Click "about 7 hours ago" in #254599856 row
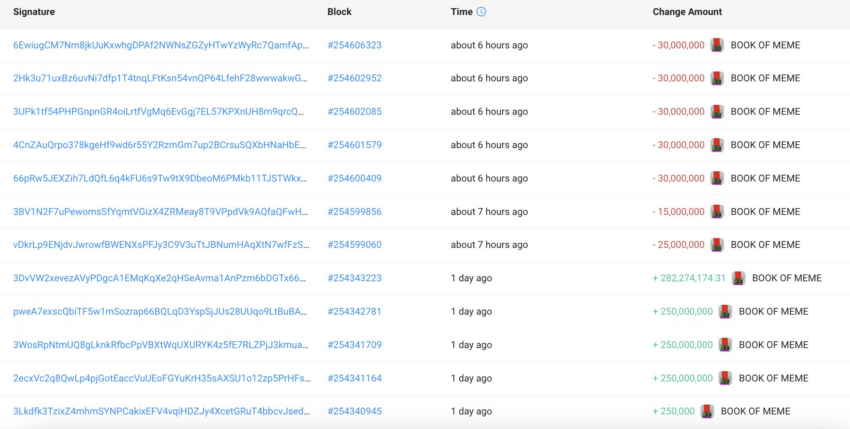This screenshot has width=850, height=429. click(489, 212)
